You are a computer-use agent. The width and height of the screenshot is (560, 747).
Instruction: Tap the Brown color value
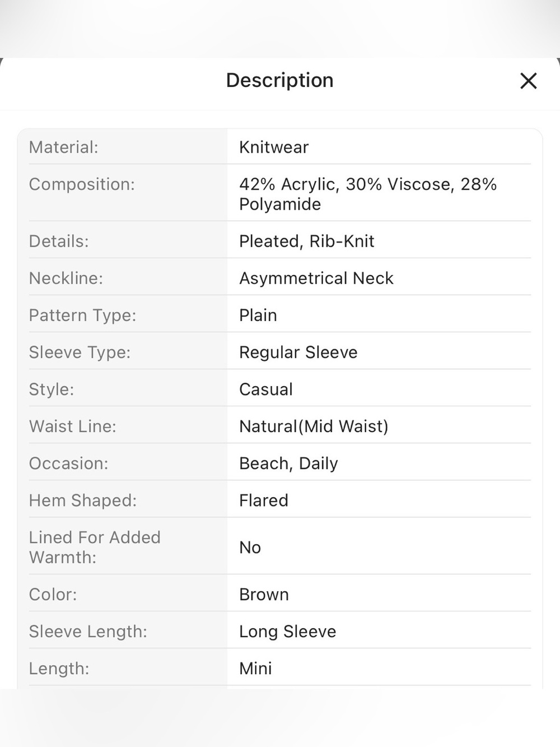point(264,595)
